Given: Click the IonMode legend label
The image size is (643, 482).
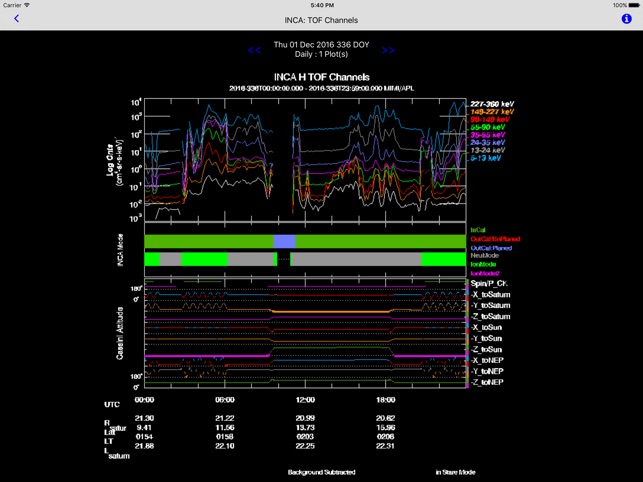Looking at the screenshot, I should click(486, 264).
